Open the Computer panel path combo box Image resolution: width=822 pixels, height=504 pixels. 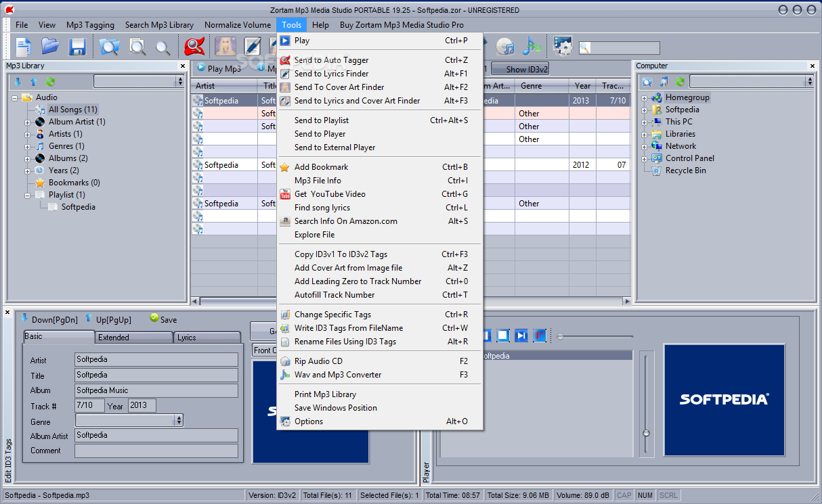751,81
